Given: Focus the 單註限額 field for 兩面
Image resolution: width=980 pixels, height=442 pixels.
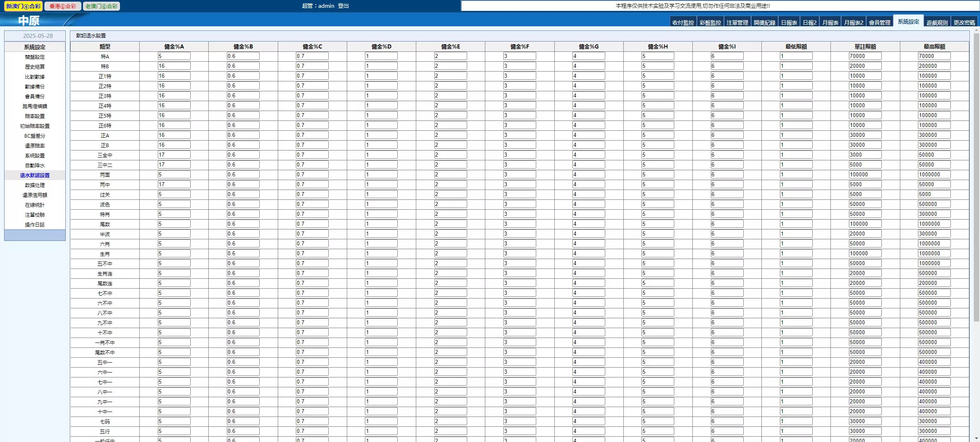Looking at the screenshot, I should (865, 175).
